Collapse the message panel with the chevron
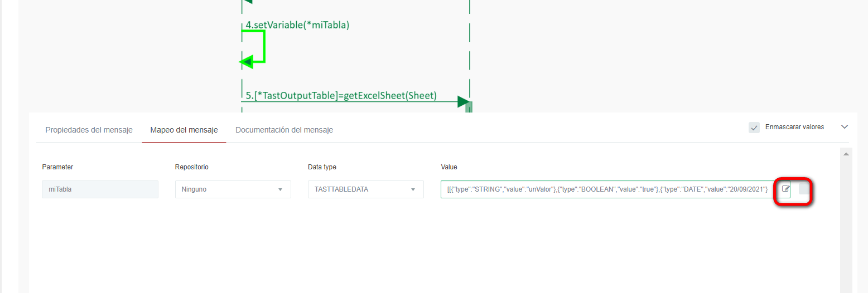 coord(844,127)
